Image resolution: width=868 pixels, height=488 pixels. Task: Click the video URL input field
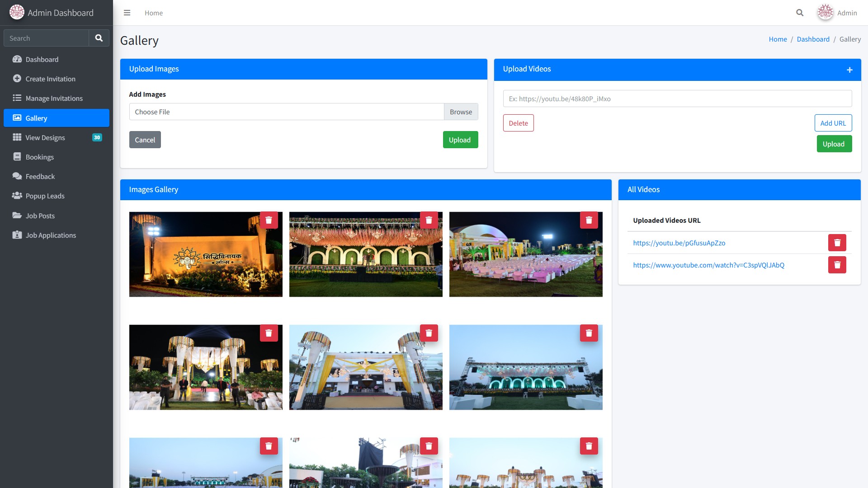pos(677,99)
